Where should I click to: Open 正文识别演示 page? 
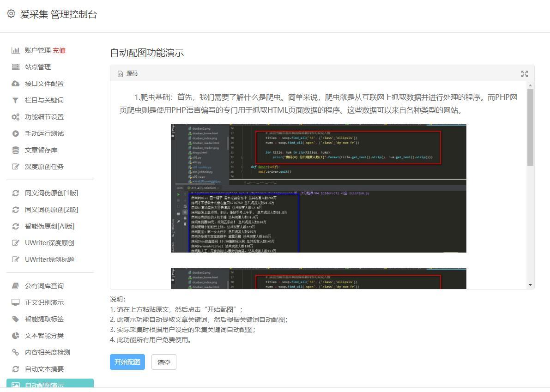[44, 302]
